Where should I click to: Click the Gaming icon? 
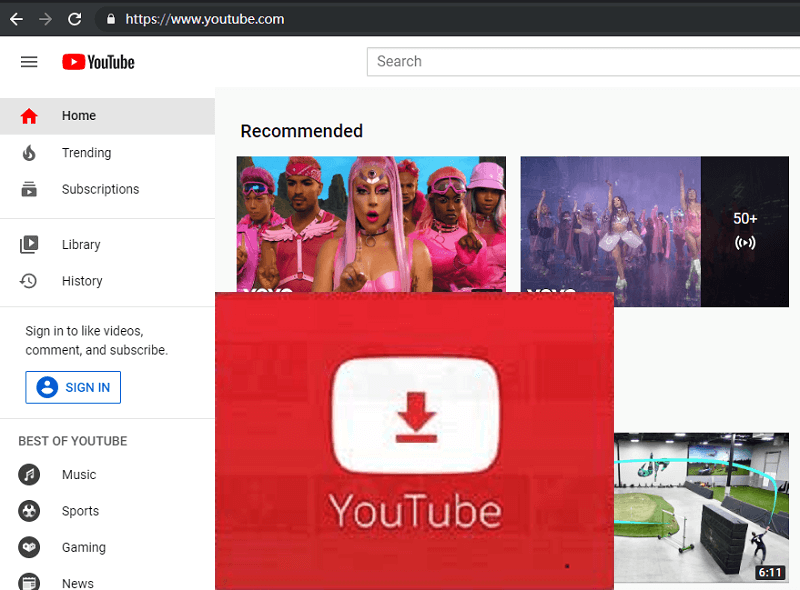pos(29,547)
